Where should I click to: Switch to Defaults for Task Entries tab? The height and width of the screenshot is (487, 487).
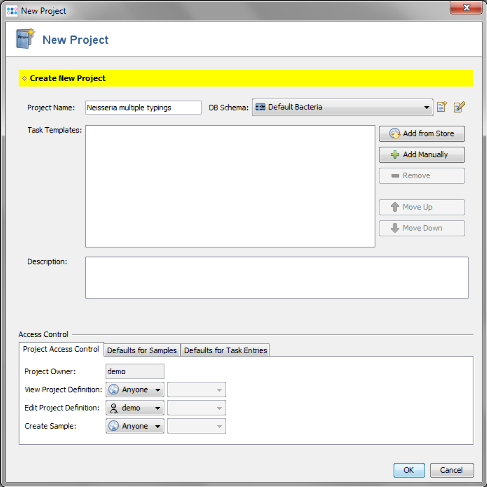(x=226, y=350)
